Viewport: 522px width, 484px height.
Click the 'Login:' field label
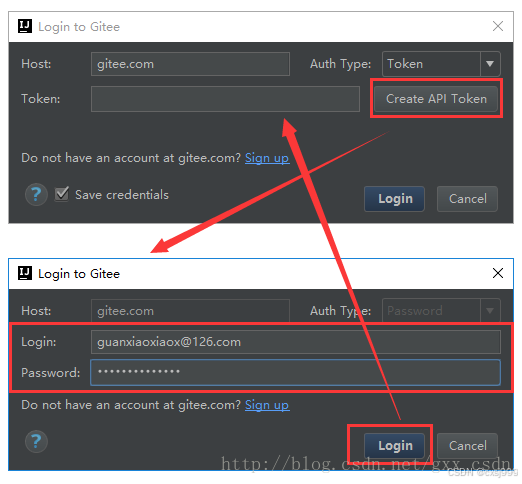click(39, 342)
